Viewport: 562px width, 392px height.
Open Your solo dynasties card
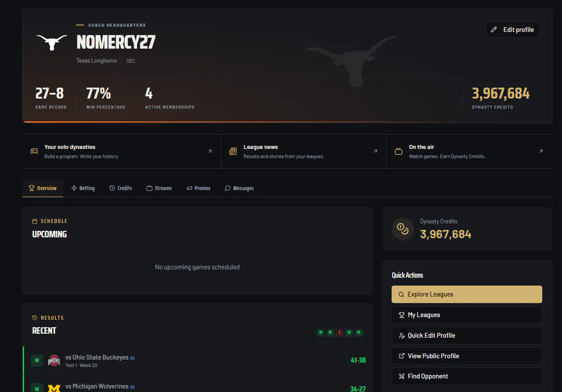pos(121,151)
